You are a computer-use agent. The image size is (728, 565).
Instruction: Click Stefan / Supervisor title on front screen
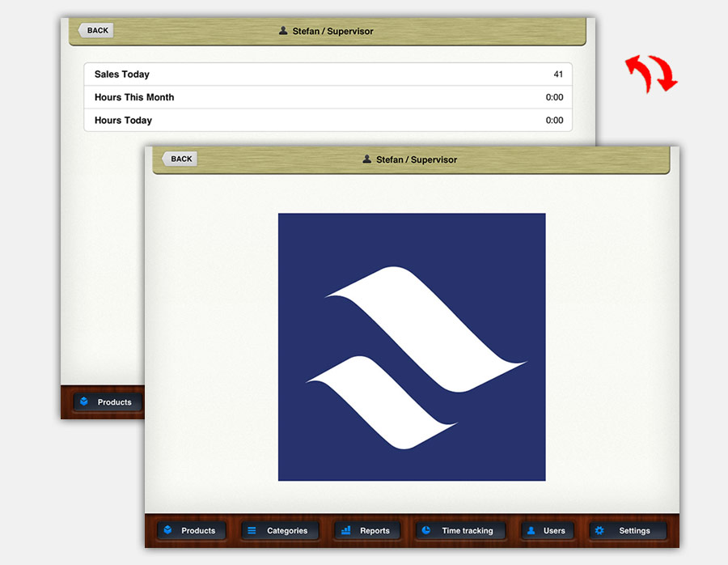(x=417, y=160)
